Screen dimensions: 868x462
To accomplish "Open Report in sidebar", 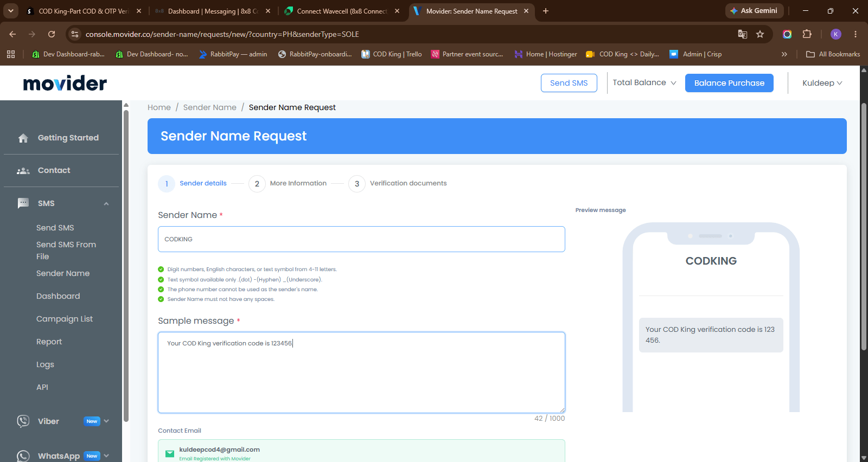I will click(x=49, y=342).
